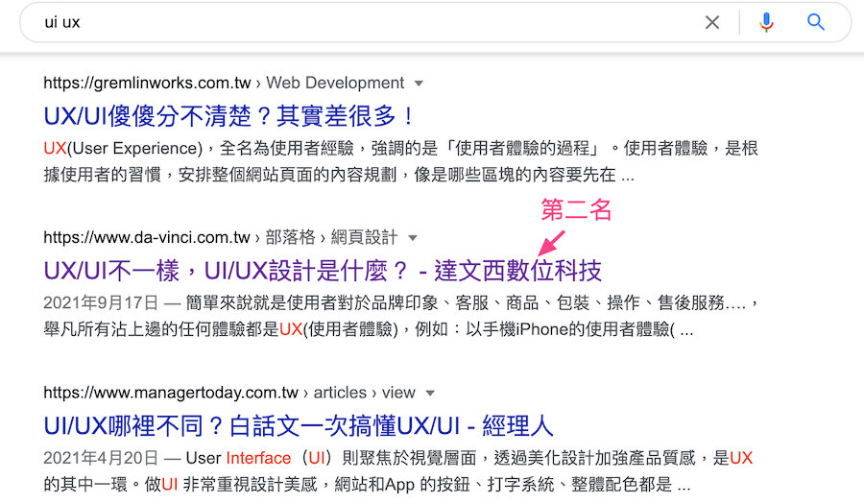Click the "2021年9月17日" date text
This screenshot has height=504, width=864.
(101, 303)
